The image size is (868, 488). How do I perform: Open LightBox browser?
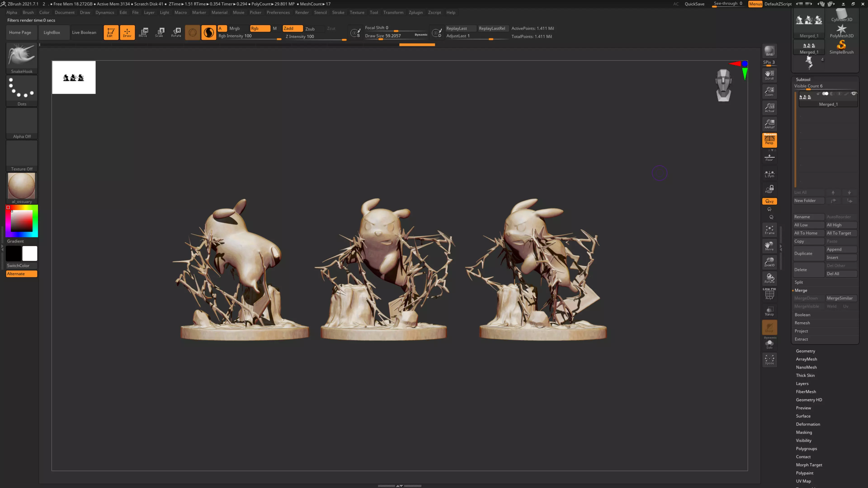tap(52, 32)
